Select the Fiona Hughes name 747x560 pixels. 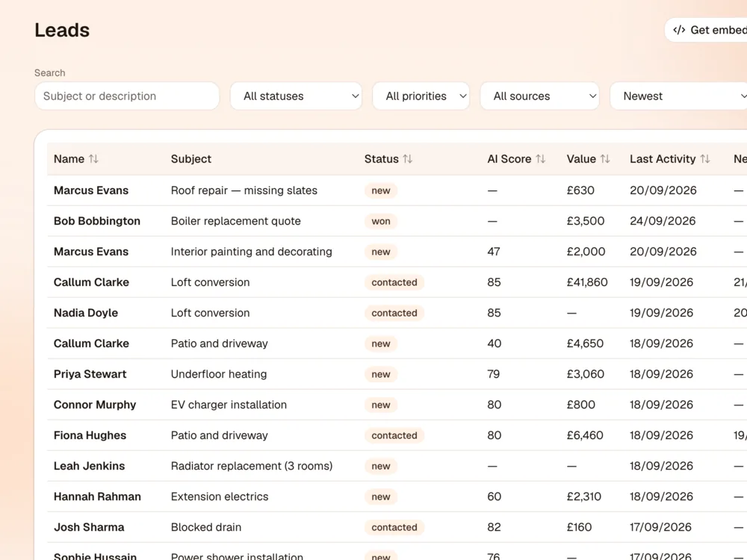90,435
